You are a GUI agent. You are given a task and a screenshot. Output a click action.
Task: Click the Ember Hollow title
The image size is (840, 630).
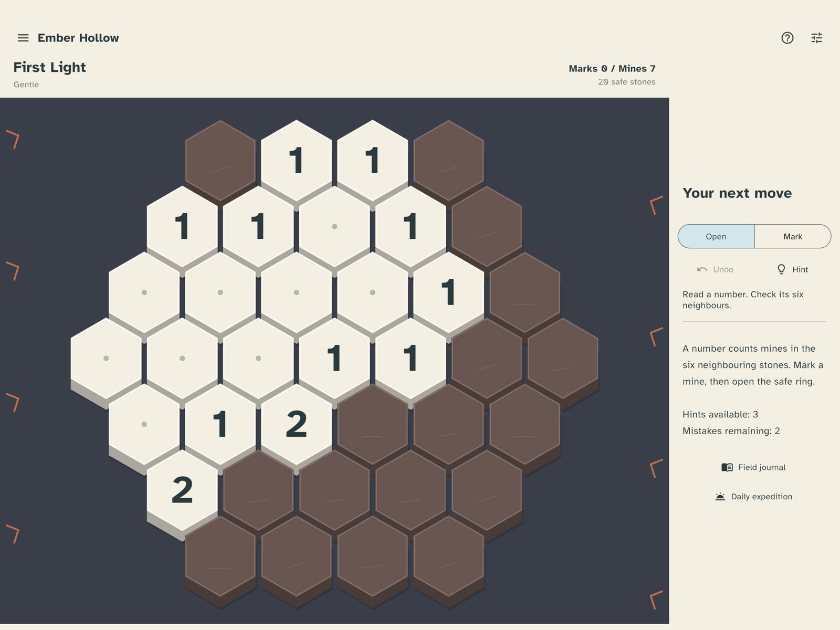coord(78,38)
